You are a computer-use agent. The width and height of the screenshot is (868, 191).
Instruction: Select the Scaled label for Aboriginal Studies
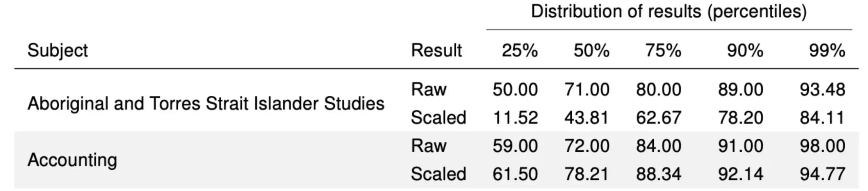click(x=438, y=118)
